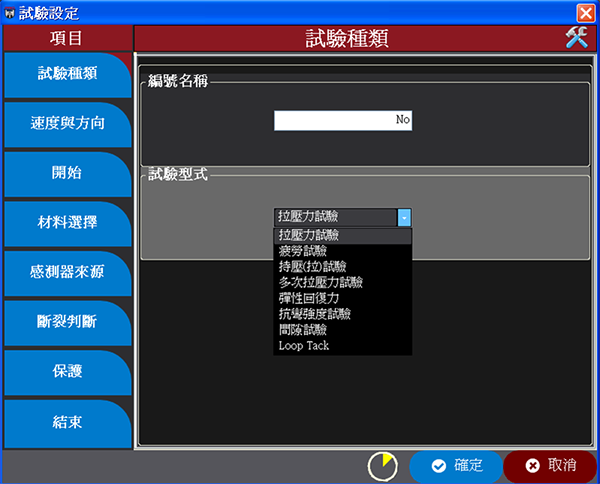Open the 結束 tab
This screenshot has height=484, width=600.
(66, 422)
